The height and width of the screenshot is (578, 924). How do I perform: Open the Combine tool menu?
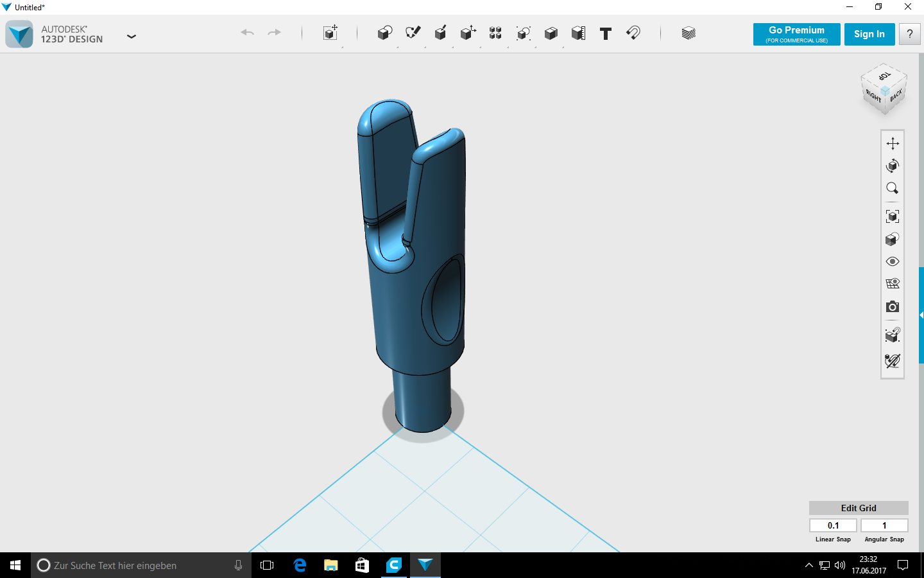pos(551,33)
